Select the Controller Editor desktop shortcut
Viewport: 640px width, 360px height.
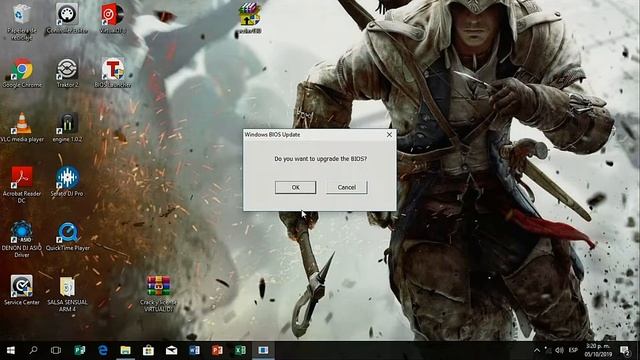pos(67,18)
